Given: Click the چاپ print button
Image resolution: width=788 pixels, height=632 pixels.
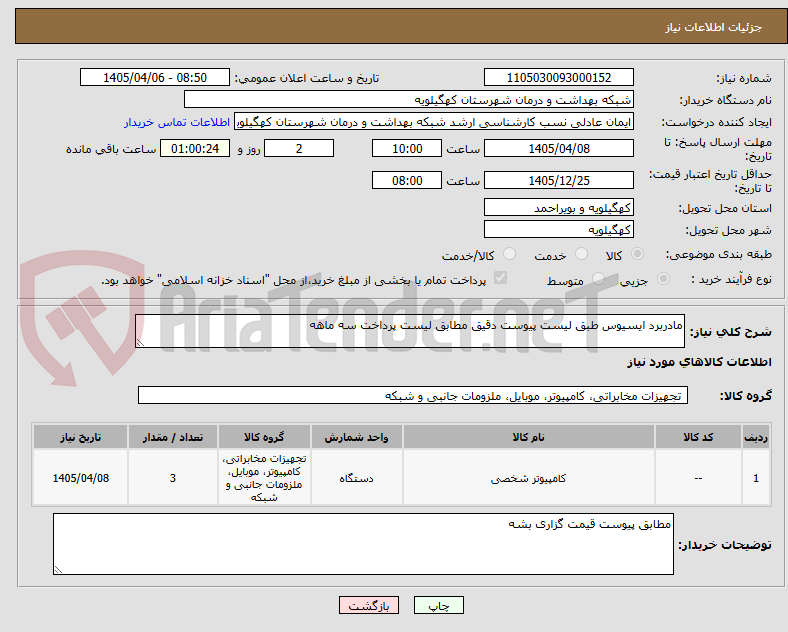Looking at the screenshot, I should (x=439, y=605).
